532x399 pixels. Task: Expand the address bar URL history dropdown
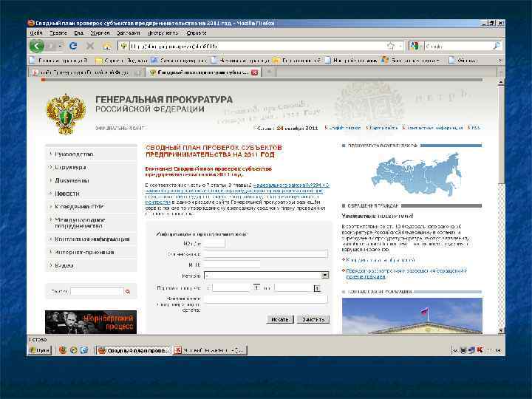pyautogui.click(x=400, y=46)
